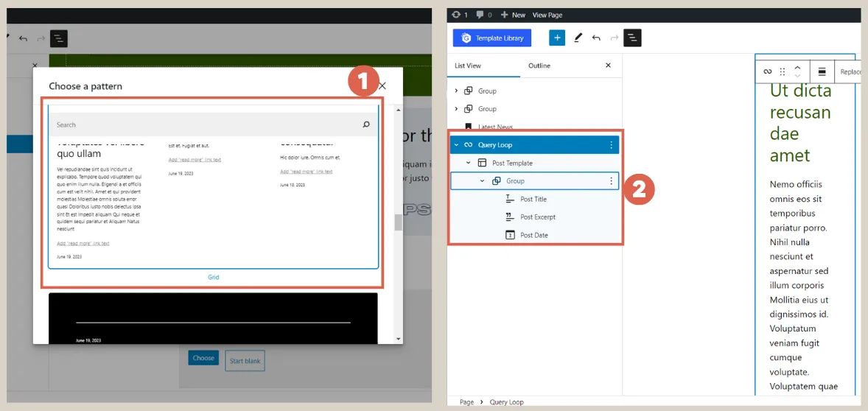Close the Choose a pattern dialog
This screenshot has width=868, height=411.
pos(382,85)
